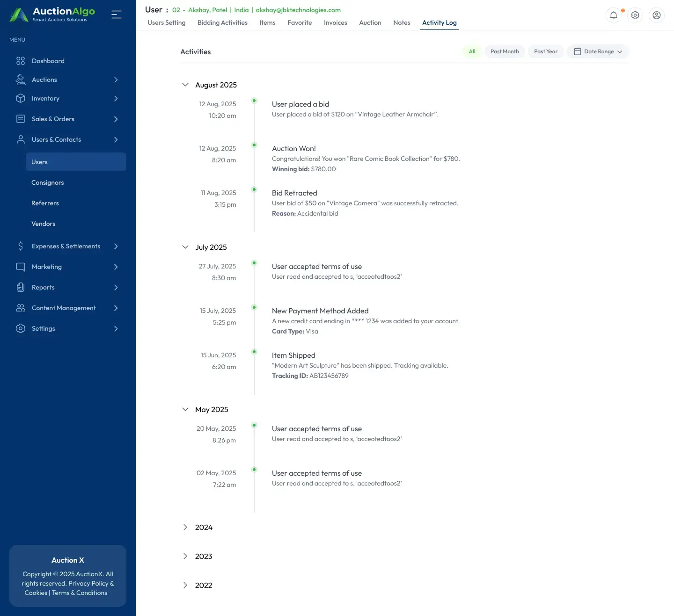This screenshot has height=616, width=674.
Task: Open the user profile avatar icon
Action: tap(656, 15)
